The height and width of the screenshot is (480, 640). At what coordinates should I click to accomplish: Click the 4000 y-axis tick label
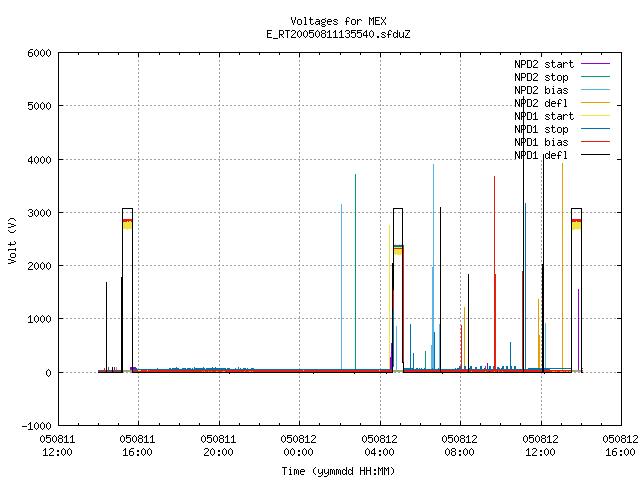tap(40, 160)
